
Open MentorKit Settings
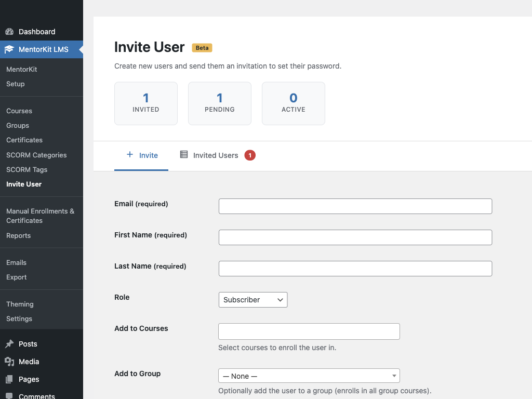19,318
